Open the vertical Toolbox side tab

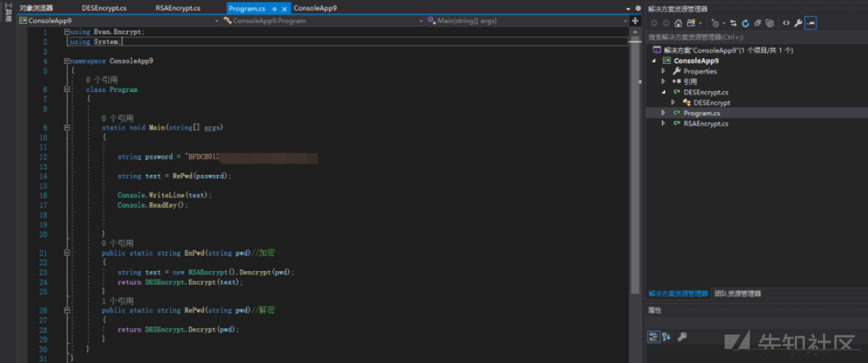click(8, 13)
